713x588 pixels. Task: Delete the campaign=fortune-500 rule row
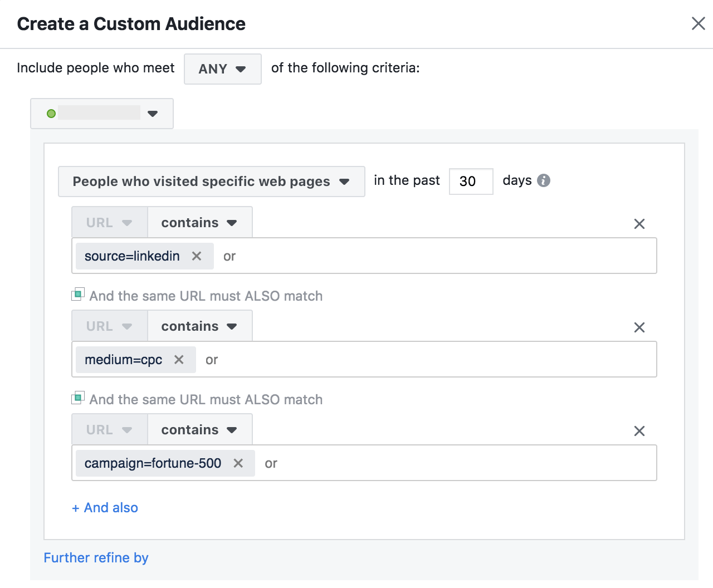coord(639,431)
